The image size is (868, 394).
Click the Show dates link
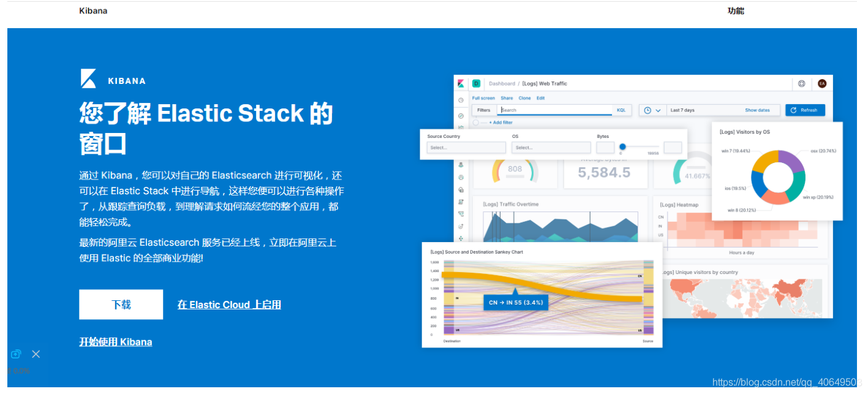click(x=757, y=110)
